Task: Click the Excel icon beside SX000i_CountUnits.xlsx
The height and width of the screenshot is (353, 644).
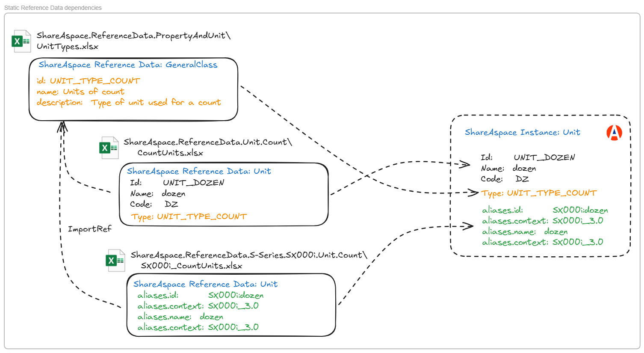Action: (x=115, y=261)
